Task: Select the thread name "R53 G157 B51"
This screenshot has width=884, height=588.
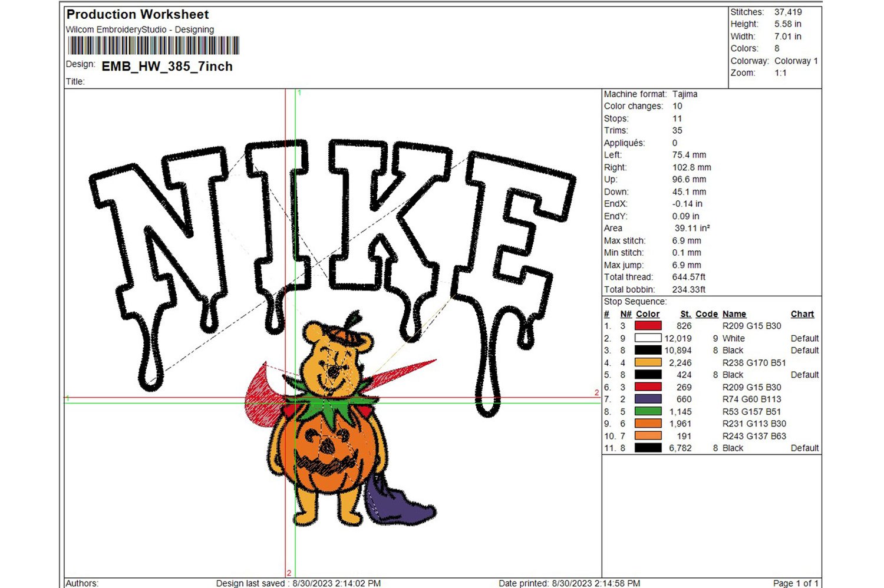Action: click(752, 412)
